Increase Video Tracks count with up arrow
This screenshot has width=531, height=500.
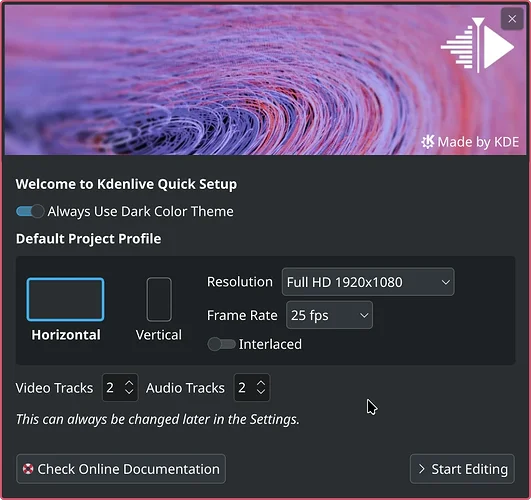129,383
